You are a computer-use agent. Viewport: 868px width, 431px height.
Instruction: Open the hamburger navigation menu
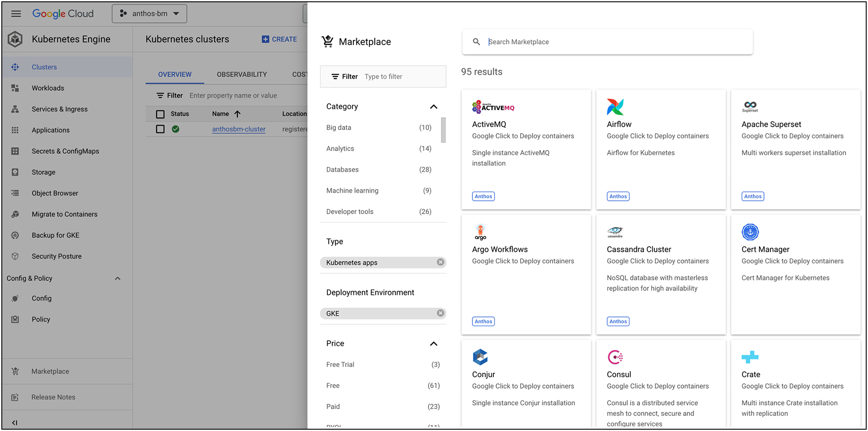(x=16, y=13)
